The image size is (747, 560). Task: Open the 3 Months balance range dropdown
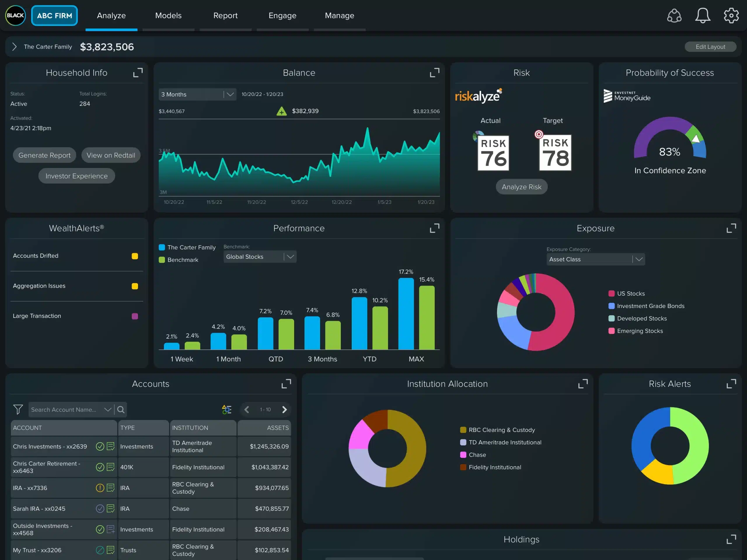(197, 94)
